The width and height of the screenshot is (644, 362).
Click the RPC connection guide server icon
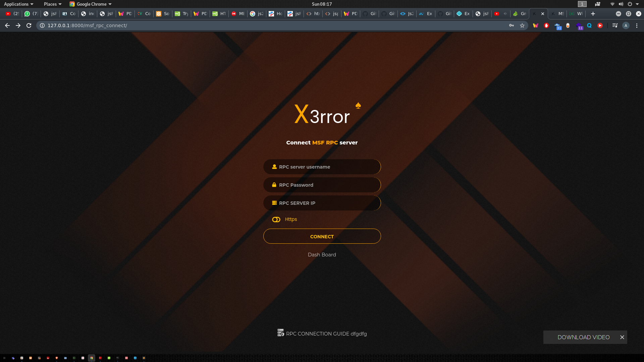click(280, 333)
